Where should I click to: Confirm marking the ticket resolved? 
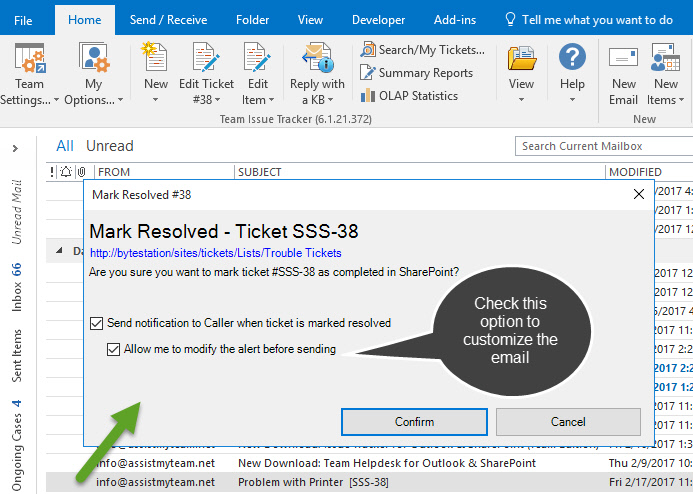pyautogui.click(x=414, y=421)
